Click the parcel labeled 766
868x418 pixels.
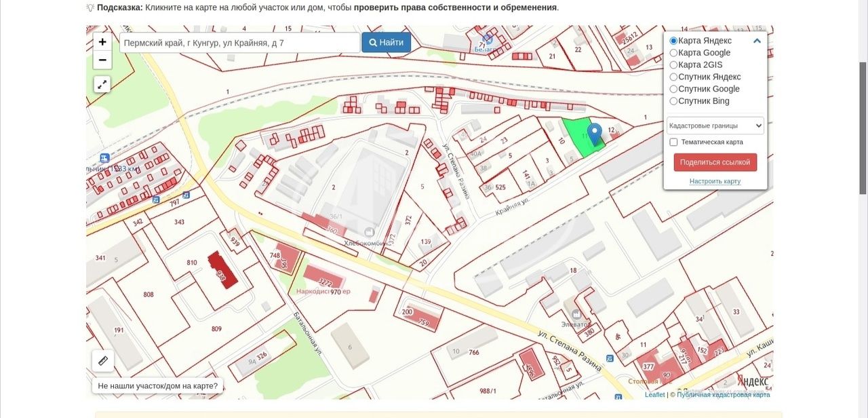pos(474,352)
